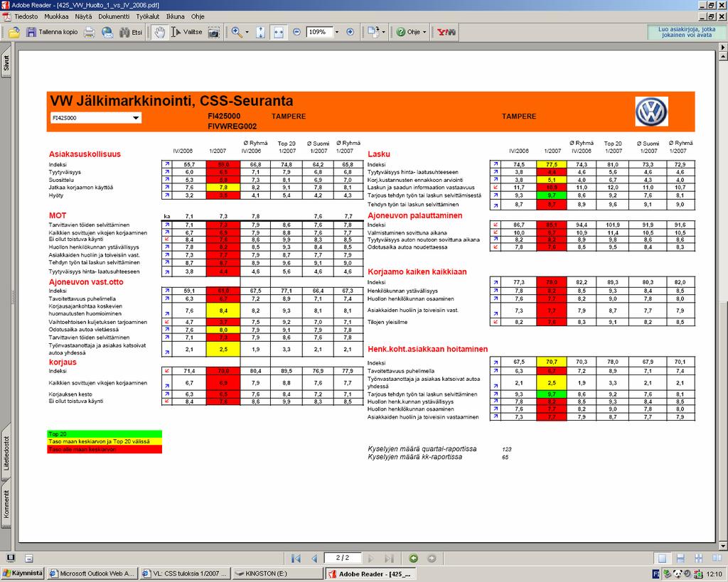Click the vertical scrollbar down arrow
Viewport: 728px width, 582px height.
tap(722, 546)
